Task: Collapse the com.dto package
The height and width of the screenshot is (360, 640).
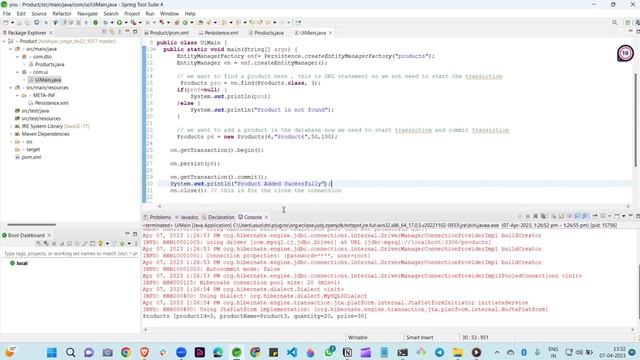Action: pos(17,57)
